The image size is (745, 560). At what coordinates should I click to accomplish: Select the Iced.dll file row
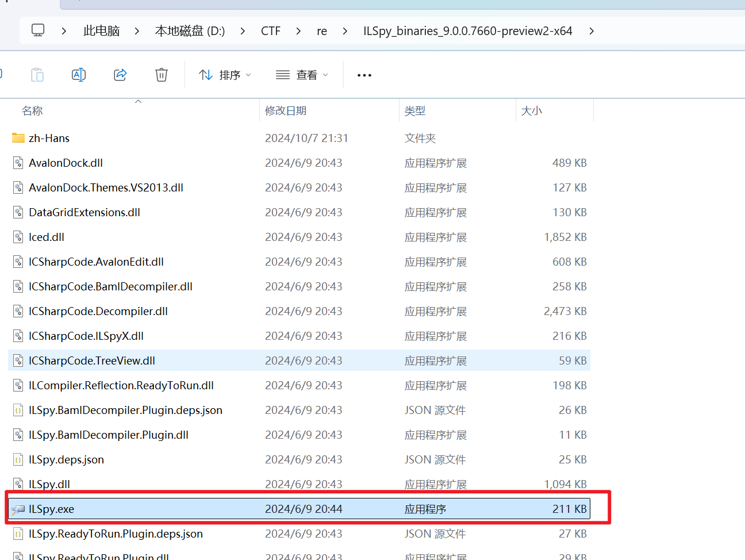click(x=47, y=237)
